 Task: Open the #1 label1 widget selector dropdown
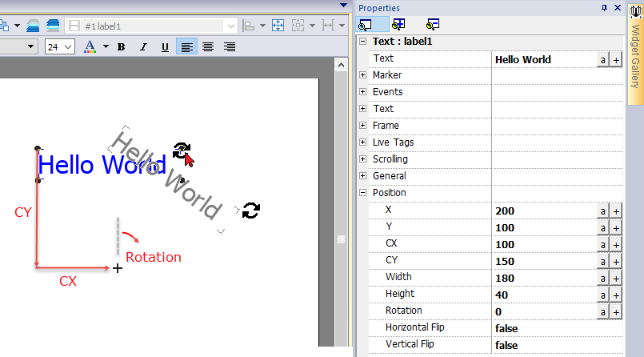click(x=231, y=26)
